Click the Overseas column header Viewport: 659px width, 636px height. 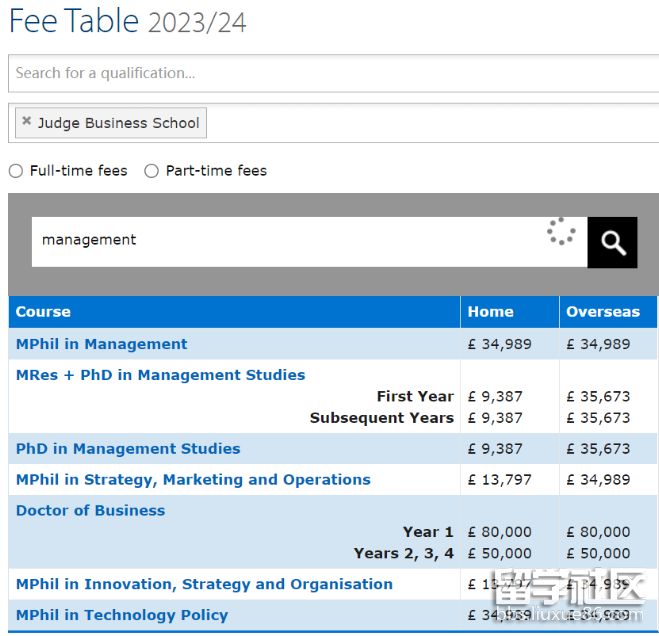(x=602, y=312)
